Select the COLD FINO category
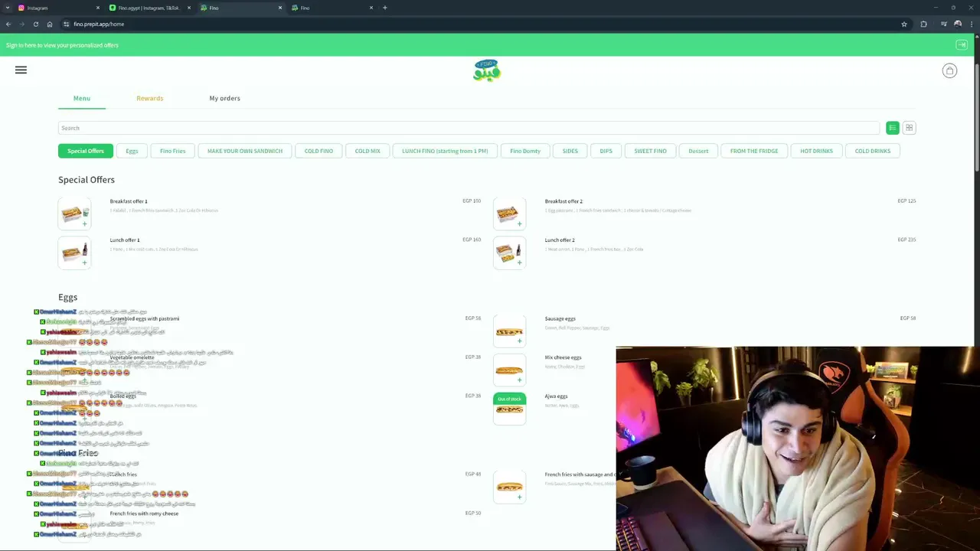 [318, 151]
